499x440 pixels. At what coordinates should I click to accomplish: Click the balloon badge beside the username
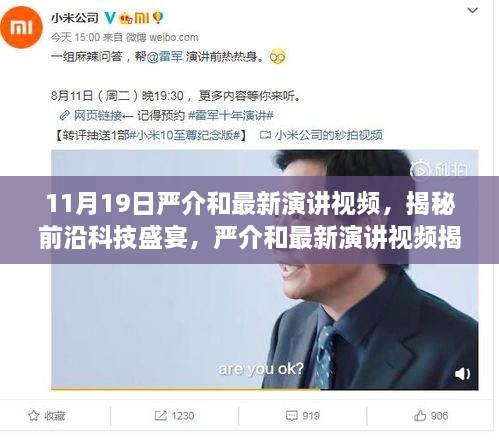(x=158, y=18)
